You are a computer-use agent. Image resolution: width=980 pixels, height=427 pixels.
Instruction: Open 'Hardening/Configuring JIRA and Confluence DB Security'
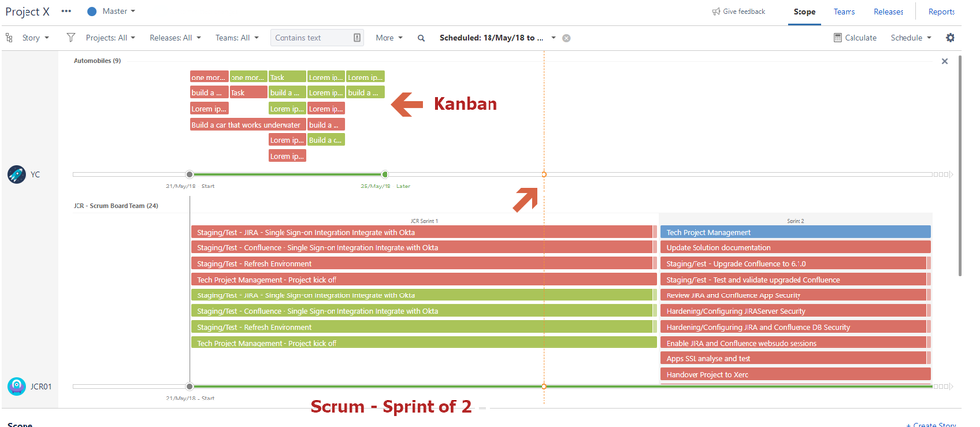point(796,327)
